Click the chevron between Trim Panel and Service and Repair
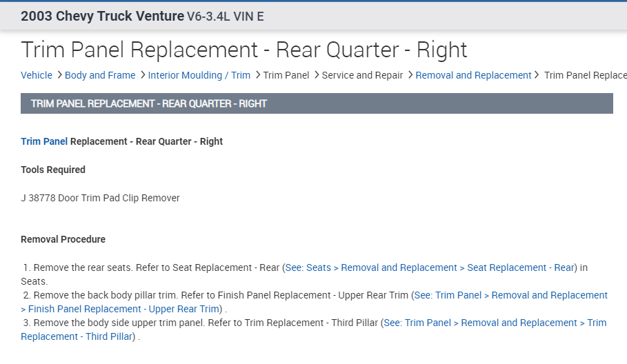 (316, 74)
